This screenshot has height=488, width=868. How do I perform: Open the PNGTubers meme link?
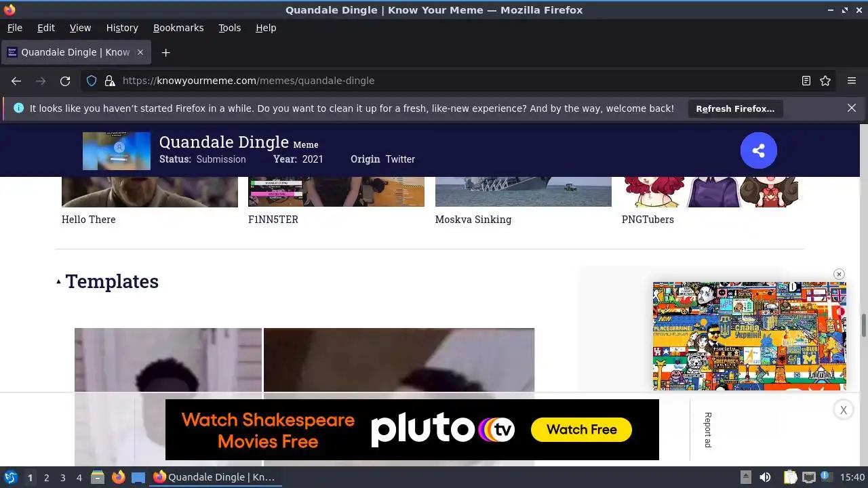point(648,220)
